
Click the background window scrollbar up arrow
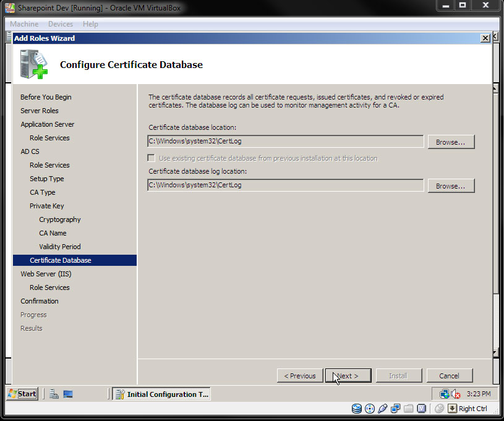pos(495,88)
